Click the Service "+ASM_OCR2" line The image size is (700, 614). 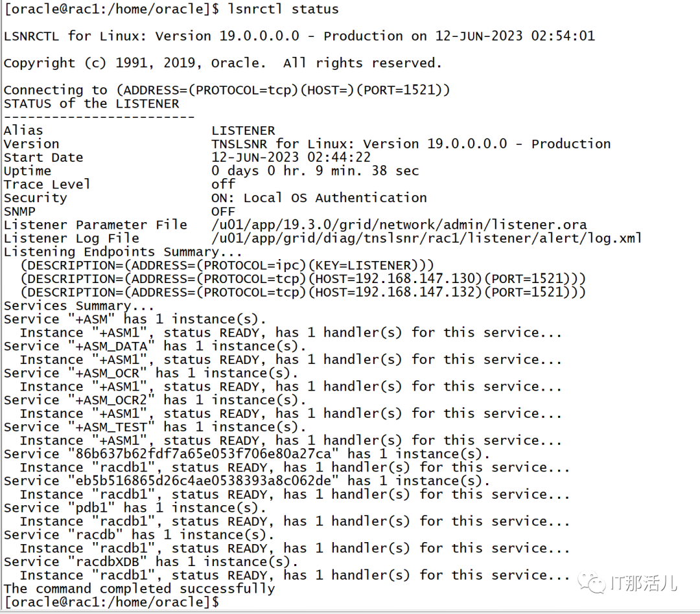pyautogui.click(x=155, y=400)
